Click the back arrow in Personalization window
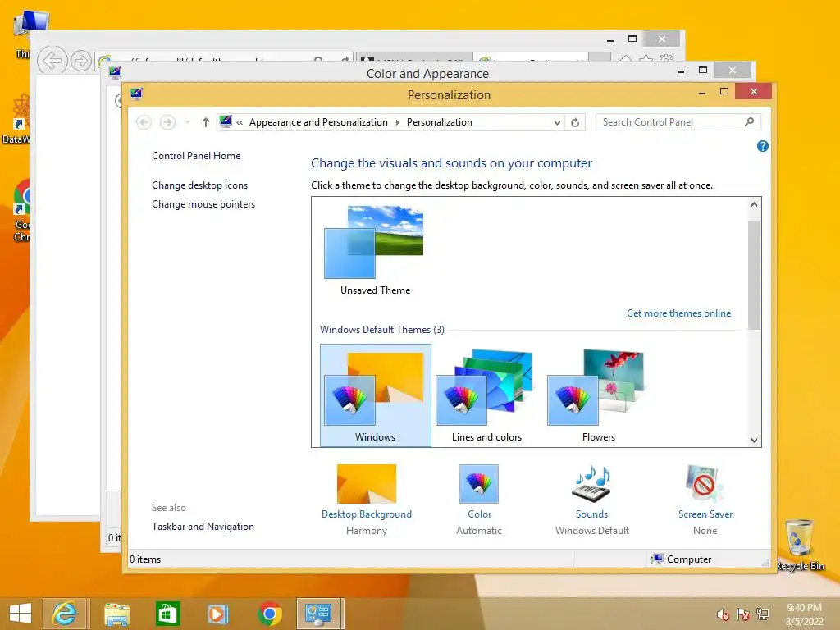Screen dimensions: 840x630 pyautogui.click(x=144, y=123)
